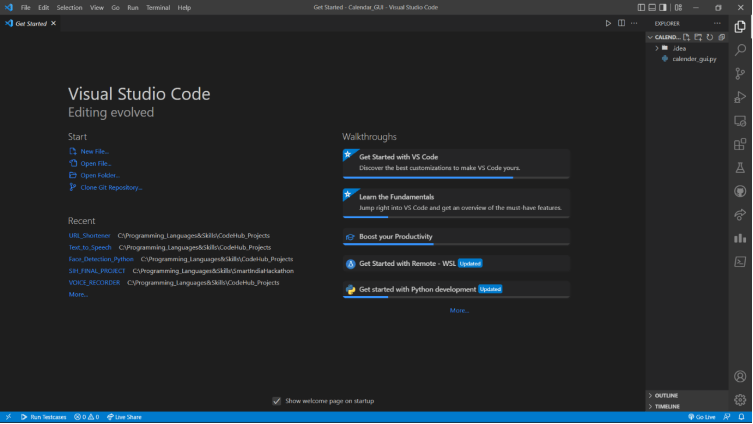The image size is (753, 424).
Task: Open the Edit menu
Action: [x=44, y=7]
